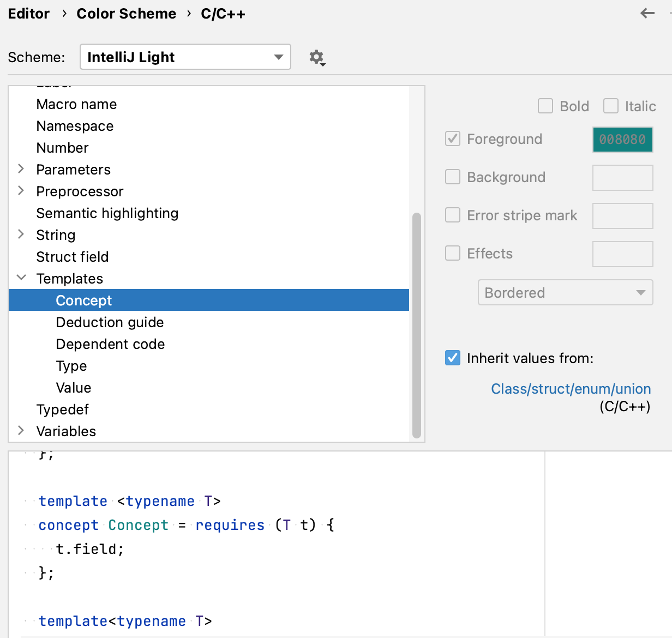The image size is (672, 638).
Task: Enable Italic styling
Action: pos(611,106)
